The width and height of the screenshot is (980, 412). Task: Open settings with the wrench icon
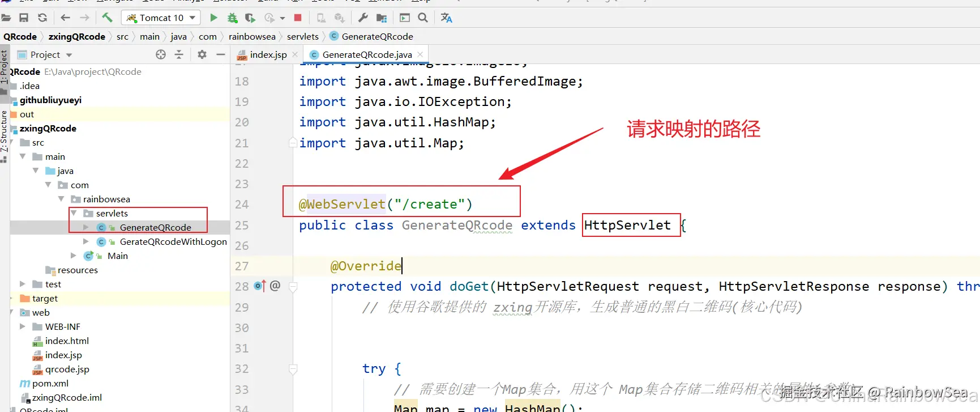(363, 18)
